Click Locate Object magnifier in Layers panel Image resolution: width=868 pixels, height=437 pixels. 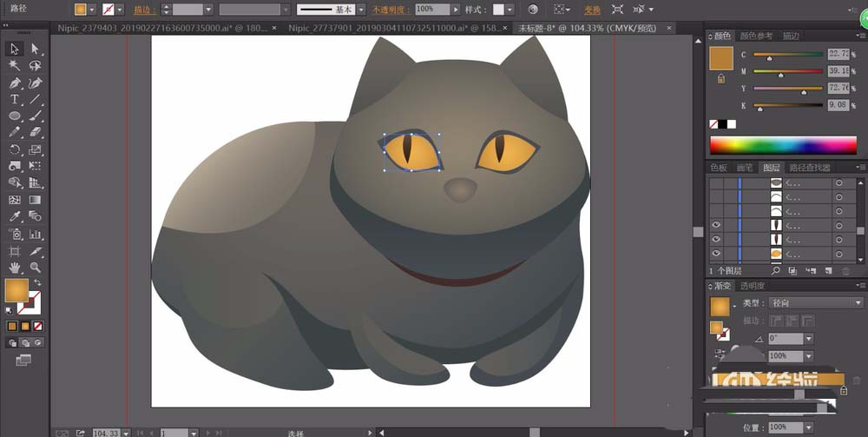[x=776, y=271]
